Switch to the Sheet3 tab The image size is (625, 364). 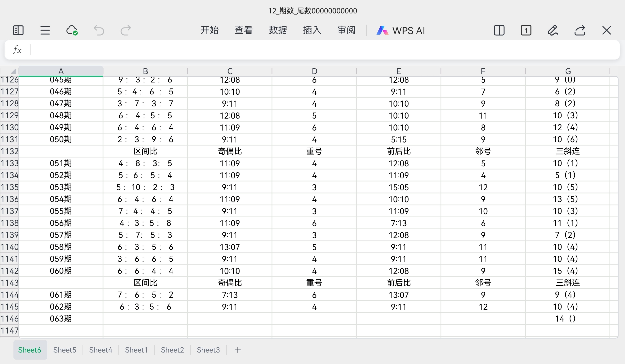tap(208, 350)
